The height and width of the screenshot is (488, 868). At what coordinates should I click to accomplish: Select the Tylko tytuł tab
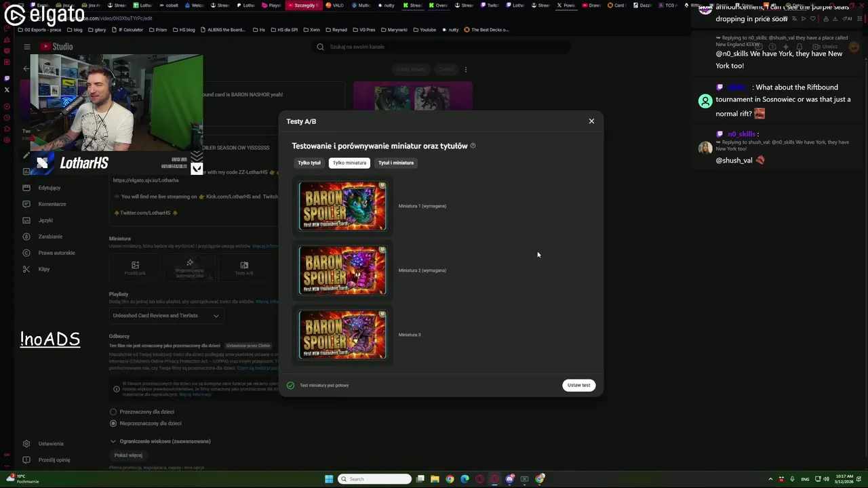(309, 163)
